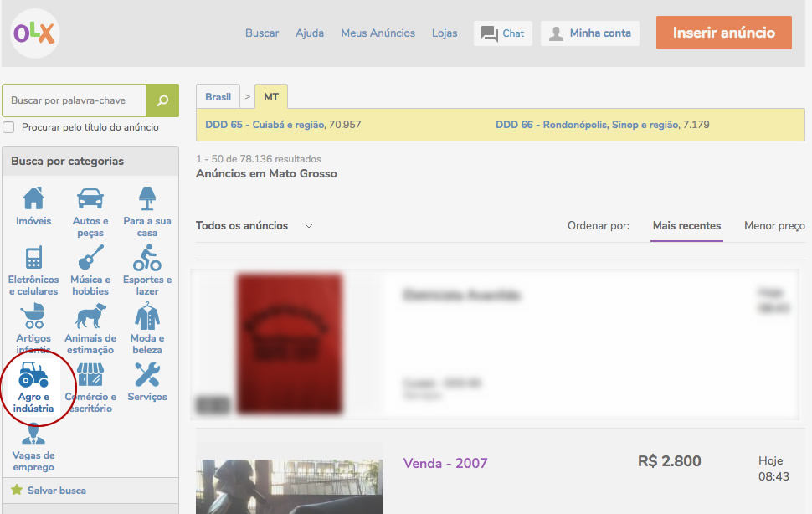Screen dimensions: 812x514
Task: Open Buscar in the top navigation
Action: (262, 33)
